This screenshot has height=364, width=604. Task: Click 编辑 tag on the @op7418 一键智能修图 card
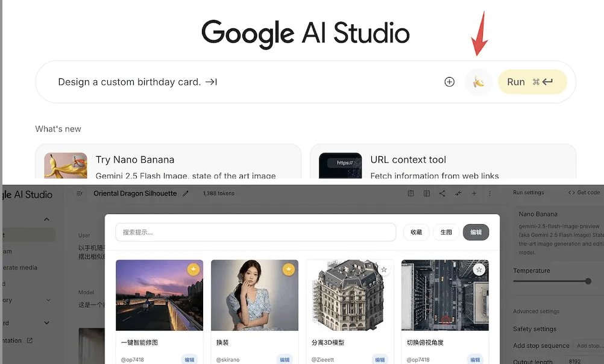coord(189,359)
